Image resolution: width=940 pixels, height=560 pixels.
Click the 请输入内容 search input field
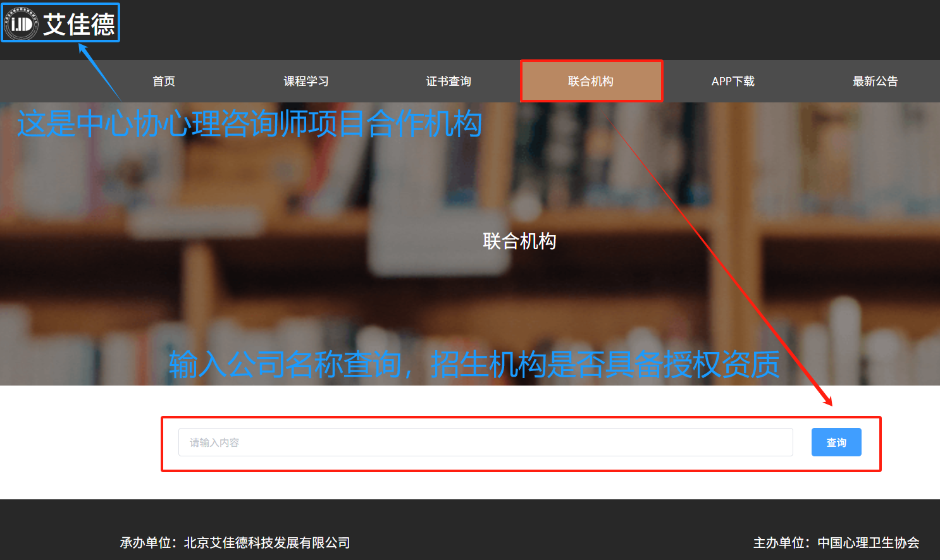point(485,442)
